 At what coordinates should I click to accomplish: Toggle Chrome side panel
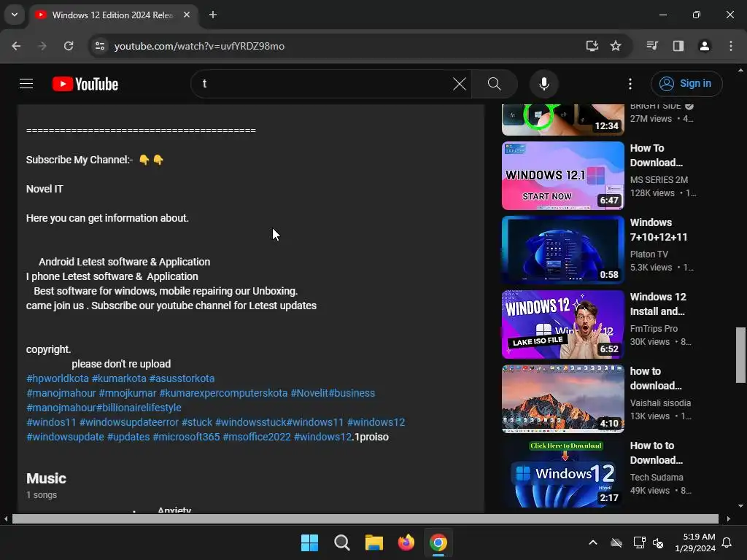[x=678, y=46]
